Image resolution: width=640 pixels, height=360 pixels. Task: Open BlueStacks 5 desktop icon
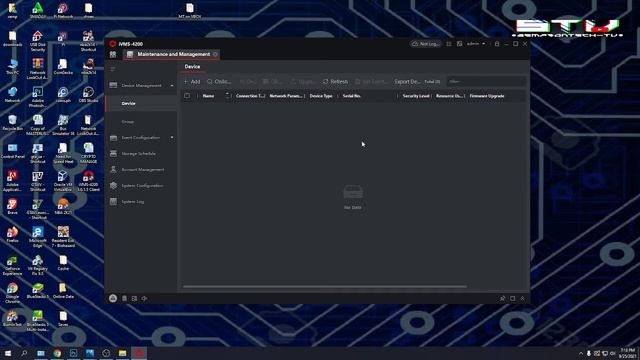(38, 291)
